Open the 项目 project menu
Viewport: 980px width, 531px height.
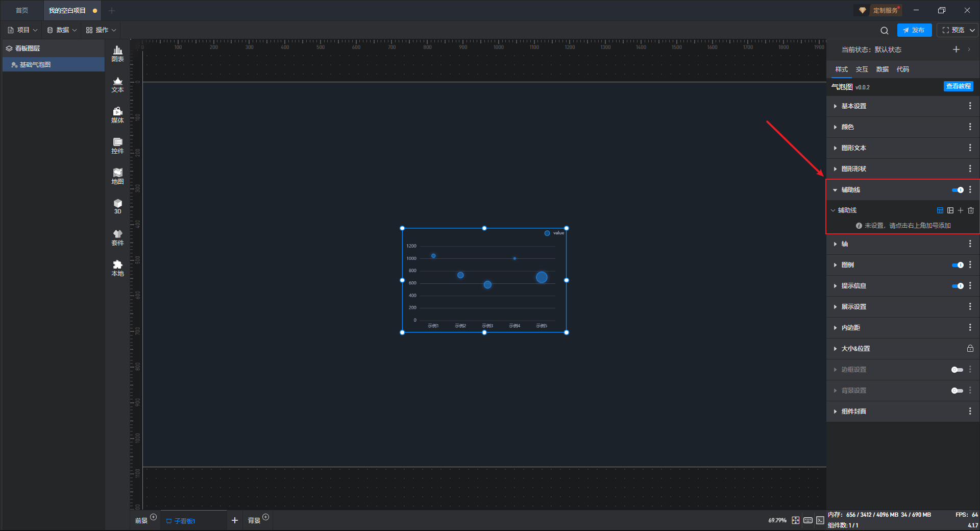[x=22, y=30]
